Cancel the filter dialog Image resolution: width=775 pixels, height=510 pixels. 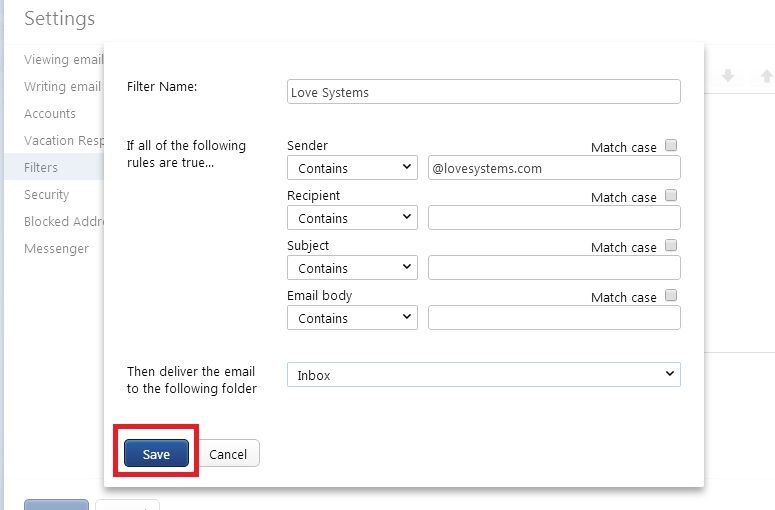point(228,453)
